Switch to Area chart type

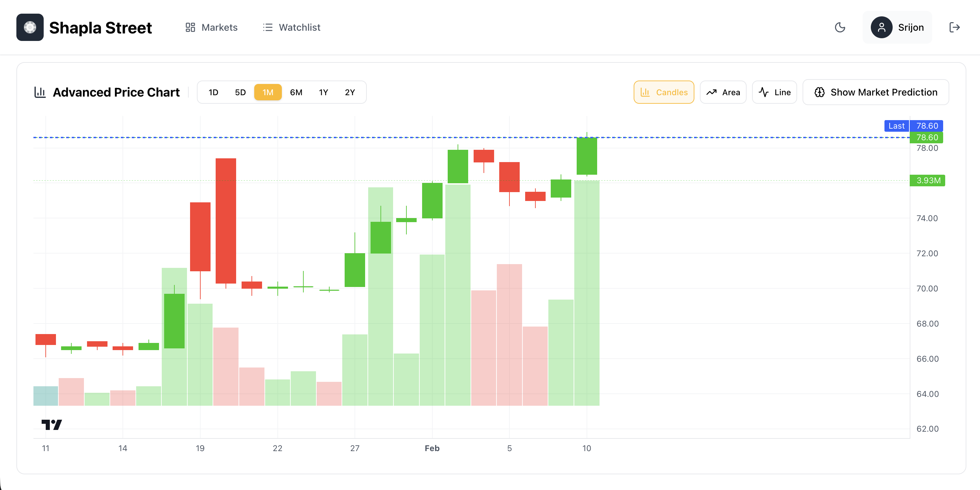(723, 92)
